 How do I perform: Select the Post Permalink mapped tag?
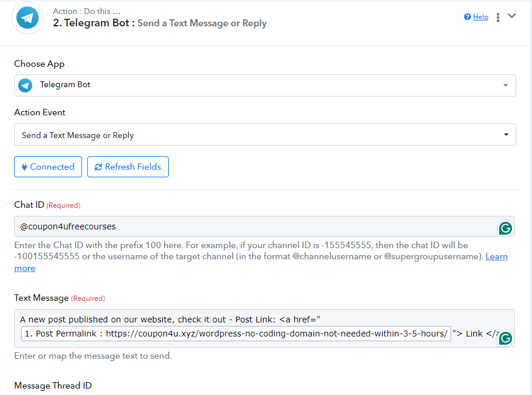click(236, 334)
